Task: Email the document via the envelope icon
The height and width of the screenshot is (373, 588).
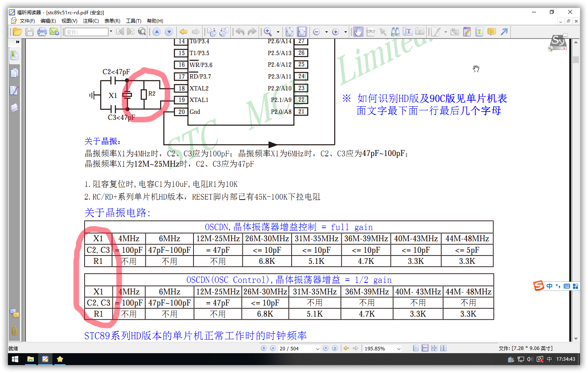Action: pos(54,32)
